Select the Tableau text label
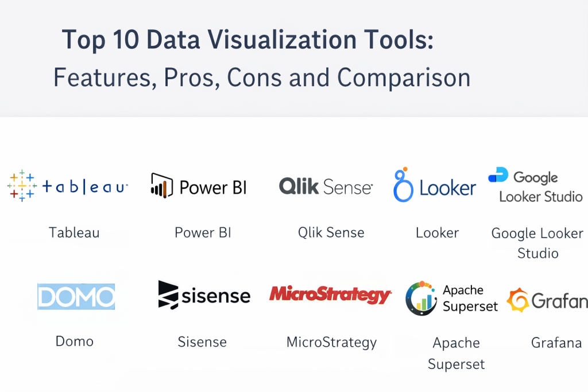The image size is (588, 392). pyautogui.click(x=74, y=232)
